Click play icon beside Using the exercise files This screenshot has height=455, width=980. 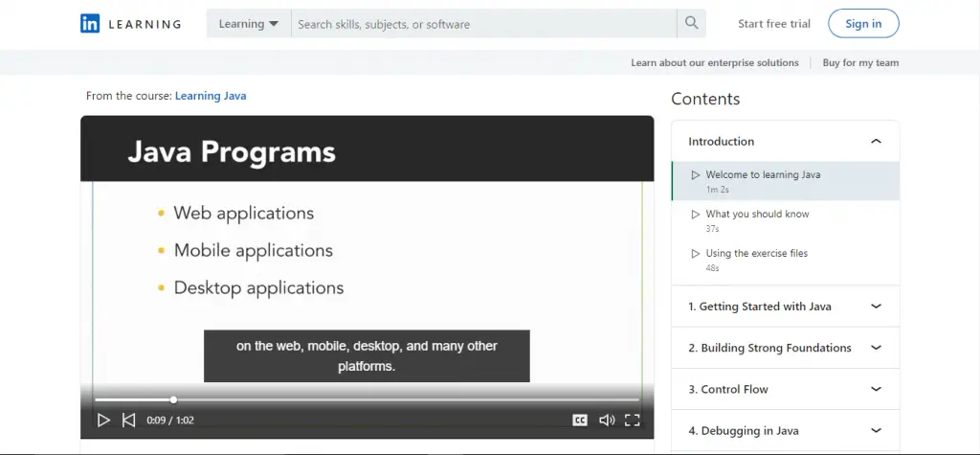(x=696, y=254)
